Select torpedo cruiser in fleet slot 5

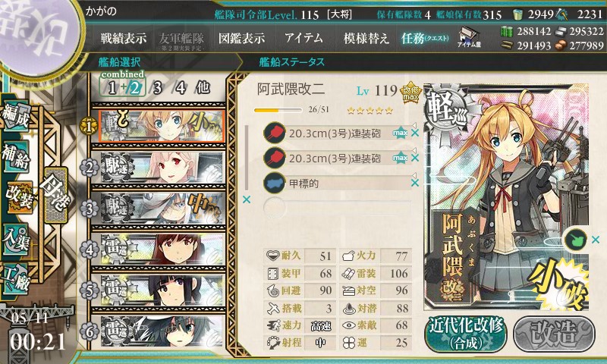[162, 290]
